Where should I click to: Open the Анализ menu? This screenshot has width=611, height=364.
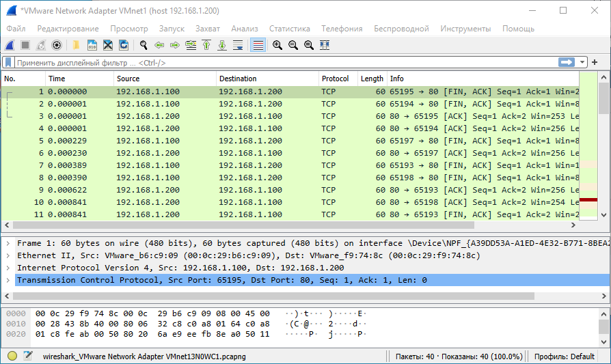coord(245,29)
